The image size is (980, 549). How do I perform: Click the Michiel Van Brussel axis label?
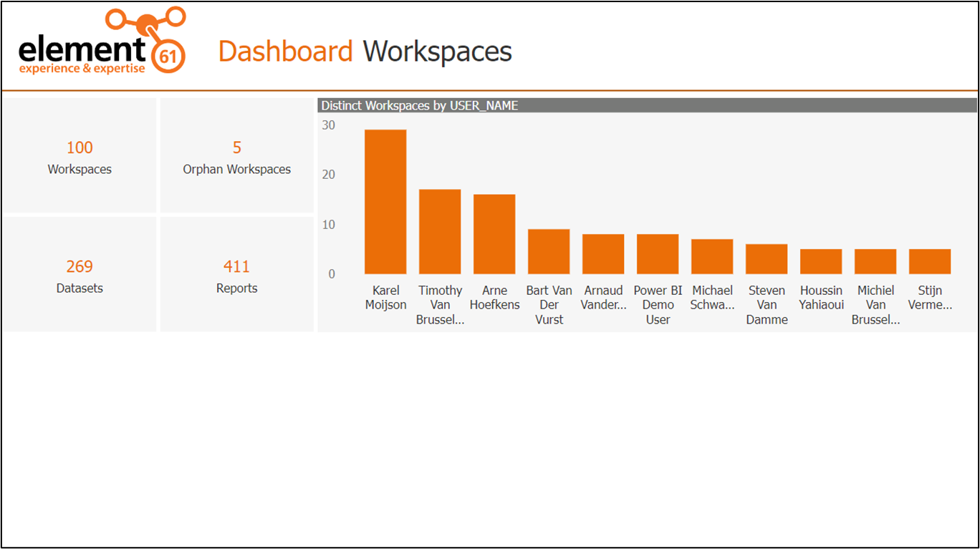click(875, 304)
